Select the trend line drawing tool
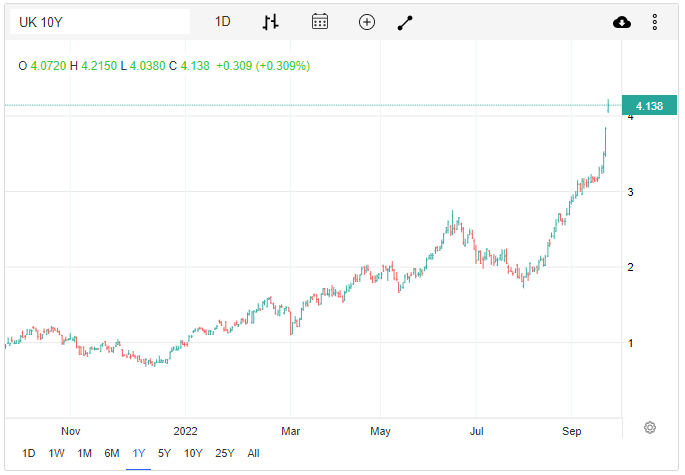The height and width of the screenshot is (475, 685). point(405,22)
